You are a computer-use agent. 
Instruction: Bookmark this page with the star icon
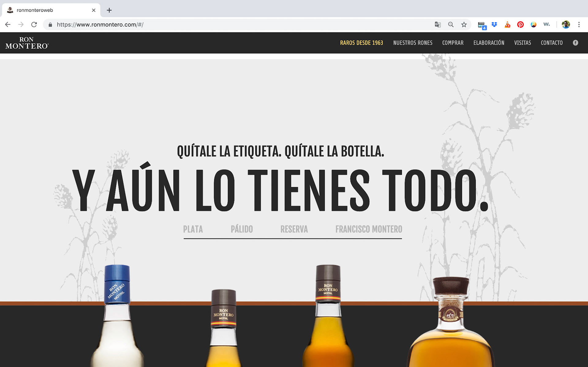pos(464,24)
